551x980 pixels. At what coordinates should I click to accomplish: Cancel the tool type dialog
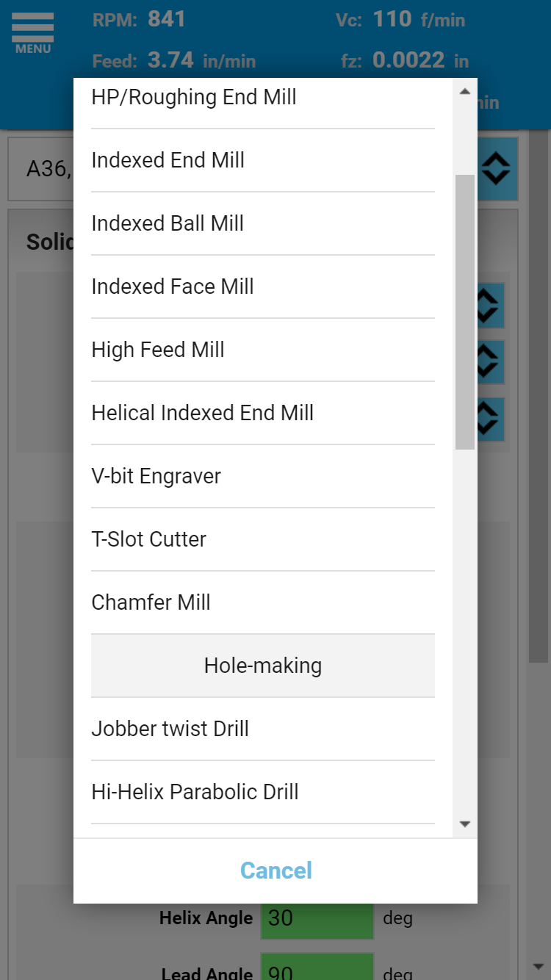[x=275, y=871]
